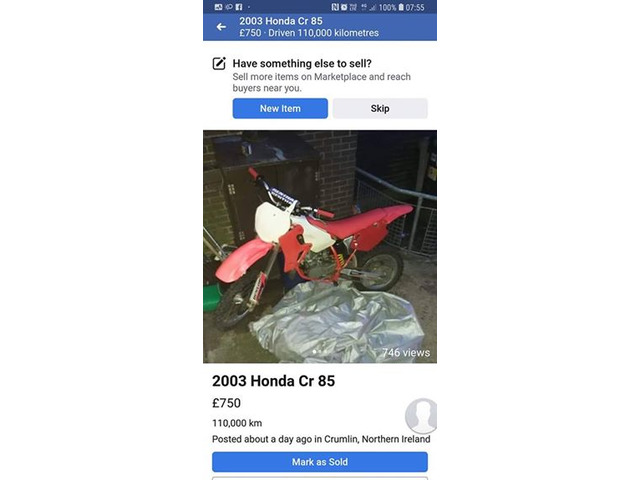This screenshot has height=480, width=640.
Task: Tap the NFC indicator icon in status bar
Action: click(x=335, y=7)
